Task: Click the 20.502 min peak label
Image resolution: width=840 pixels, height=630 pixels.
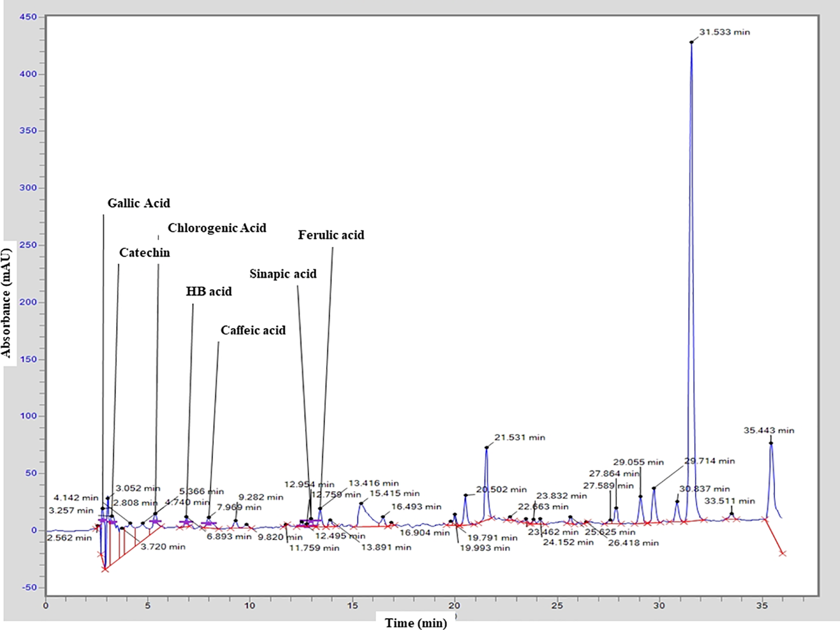Action: coord(501,489)
